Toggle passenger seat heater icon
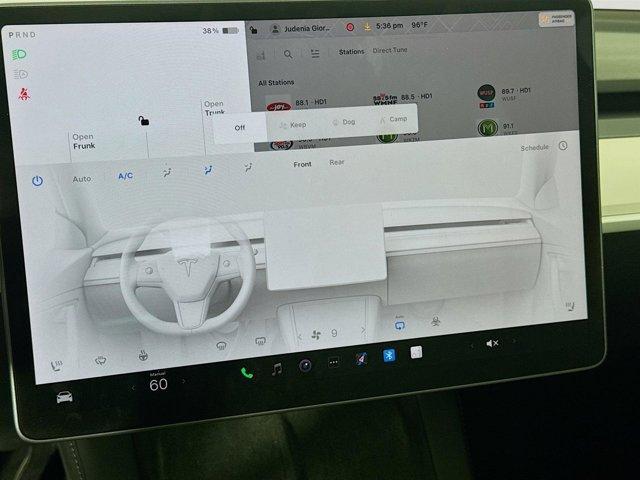Screen dimensions: 640x480 pyautogui.click(x=570, y=306)
